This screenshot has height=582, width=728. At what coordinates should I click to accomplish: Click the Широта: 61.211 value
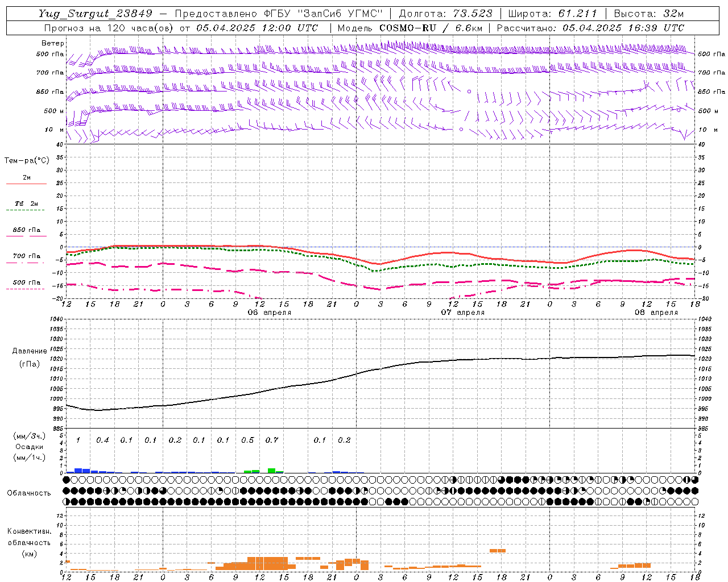pos(552,14)
